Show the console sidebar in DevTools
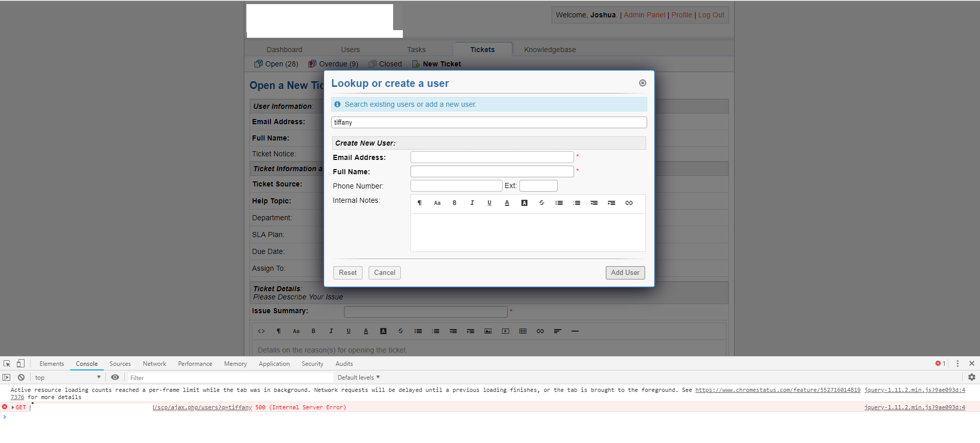This screenshot has width=980, height=443. 7,377
